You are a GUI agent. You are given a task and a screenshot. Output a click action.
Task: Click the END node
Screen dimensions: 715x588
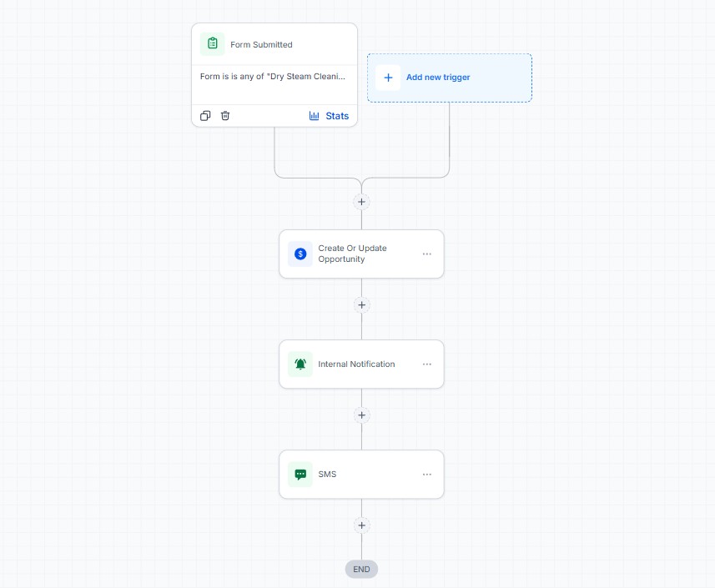coord(361,570)
